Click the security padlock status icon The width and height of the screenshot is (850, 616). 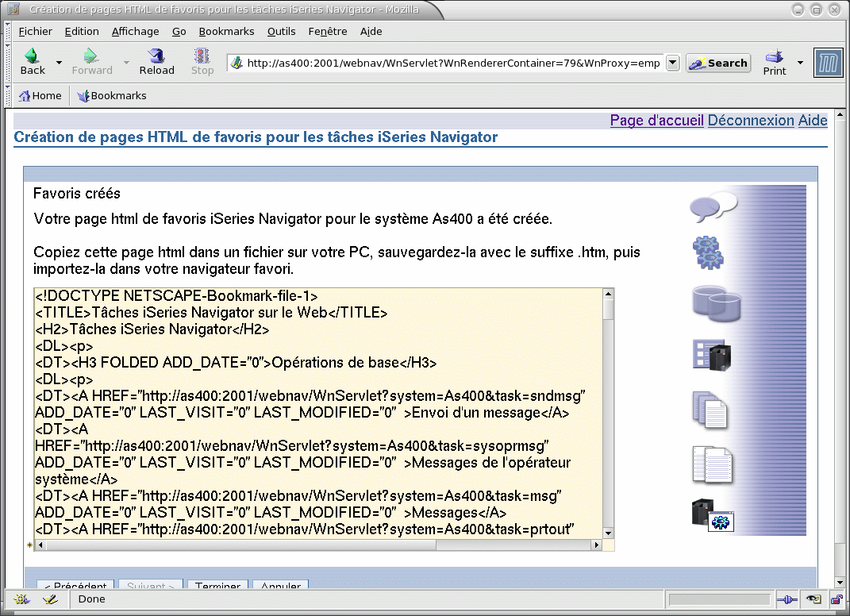[x=837, y=599]
